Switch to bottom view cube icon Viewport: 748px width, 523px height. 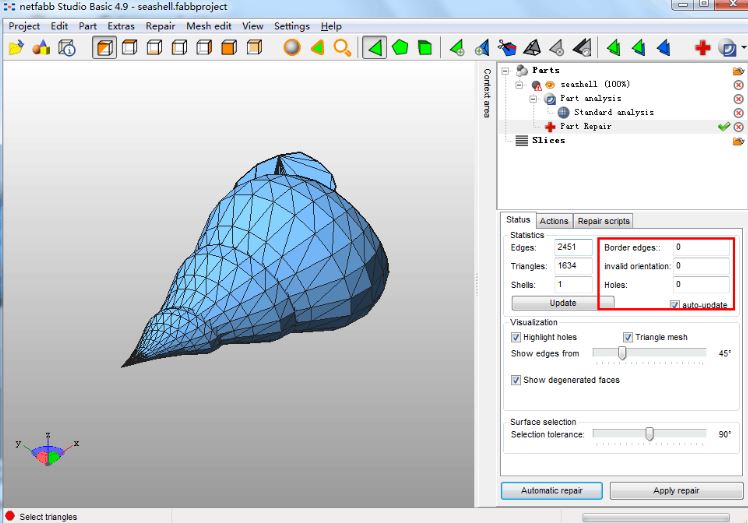click(x=154, y=48)
